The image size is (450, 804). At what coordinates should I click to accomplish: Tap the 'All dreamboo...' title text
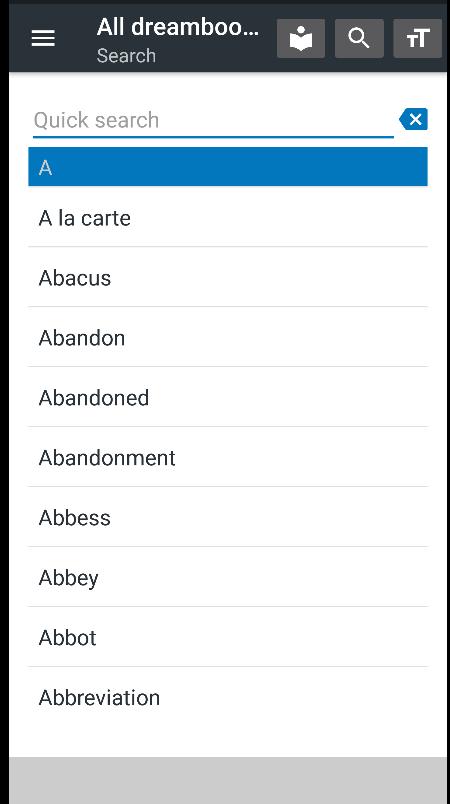(177, 27)
